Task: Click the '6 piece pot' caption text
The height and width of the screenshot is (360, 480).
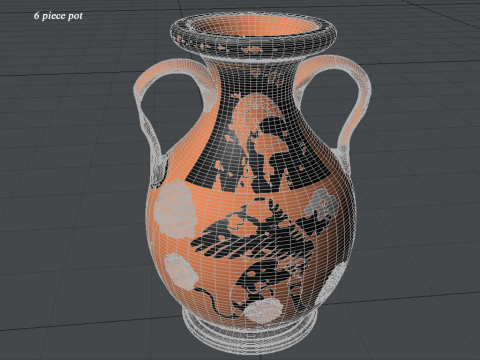Action: tap(58, 16)
